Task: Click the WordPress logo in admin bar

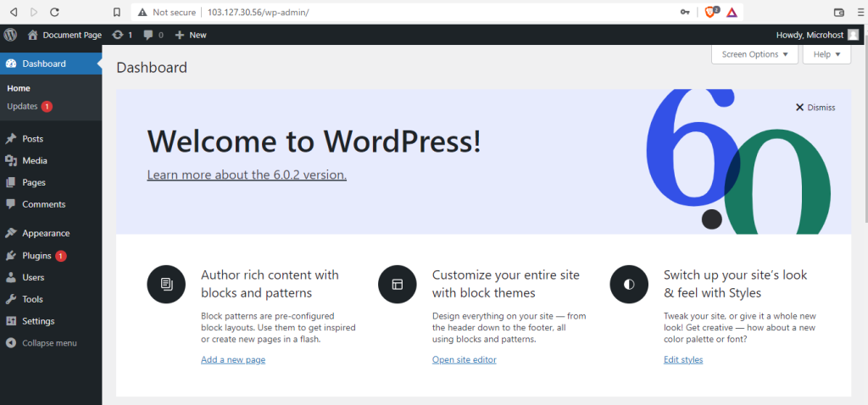Action: coord(10,35)
